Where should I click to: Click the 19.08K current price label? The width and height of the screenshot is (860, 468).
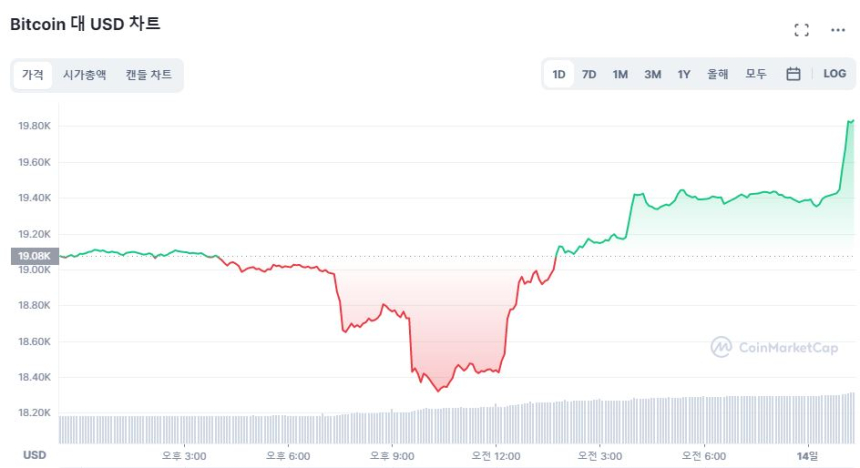(34, 256)
